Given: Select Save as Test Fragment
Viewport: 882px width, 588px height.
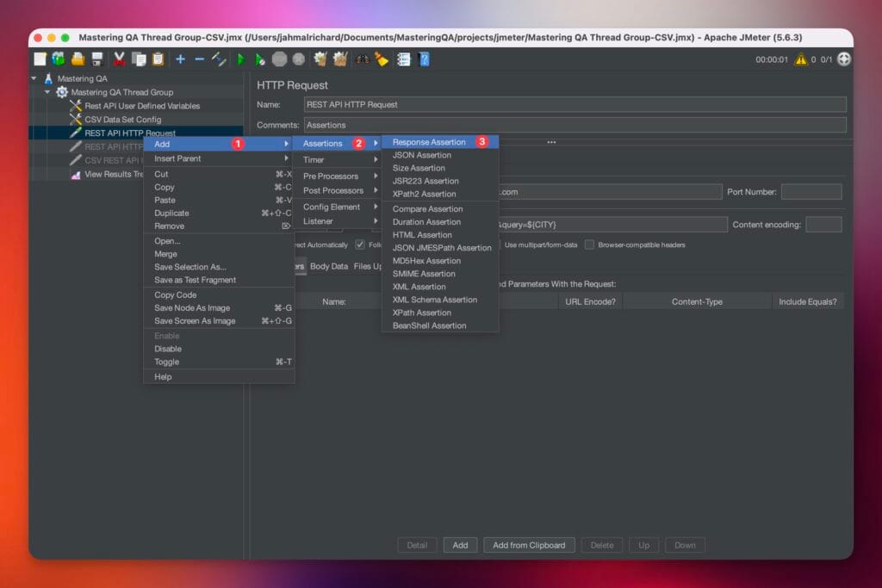Looking at the screenshot, I should click(x=220, y=280).
